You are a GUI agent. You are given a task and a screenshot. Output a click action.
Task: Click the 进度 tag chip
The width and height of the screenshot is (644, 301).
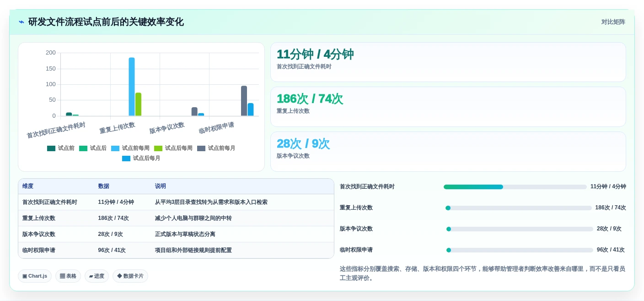tap(97, 276)
